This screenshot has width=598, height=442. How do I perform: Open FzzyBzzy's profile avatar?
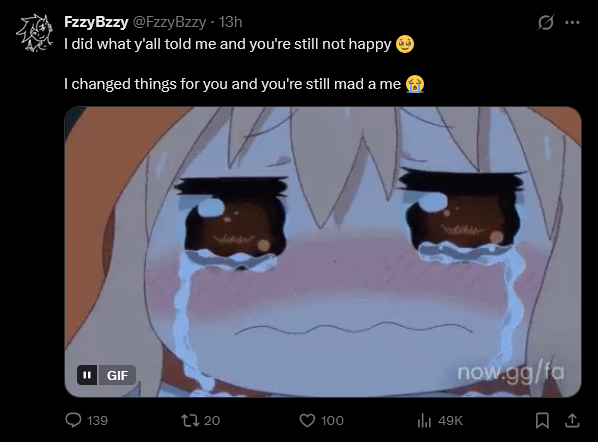pos(35,32)
